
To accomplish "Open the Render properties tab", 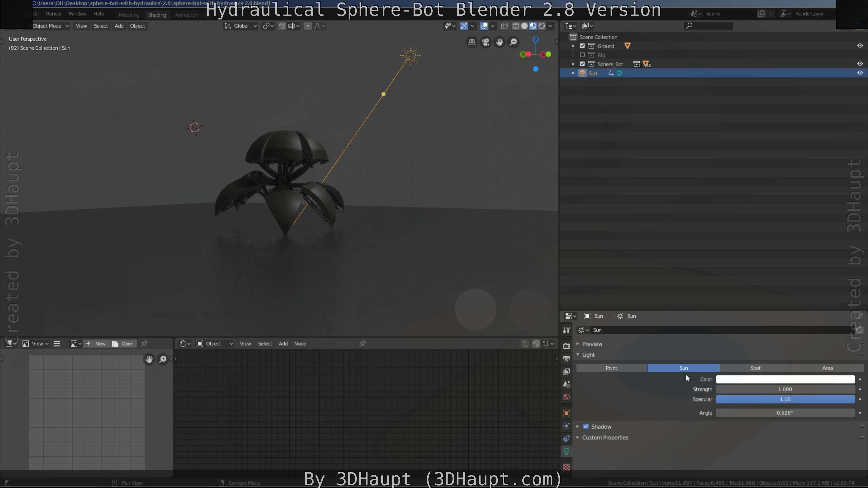I will coord(566,346).
